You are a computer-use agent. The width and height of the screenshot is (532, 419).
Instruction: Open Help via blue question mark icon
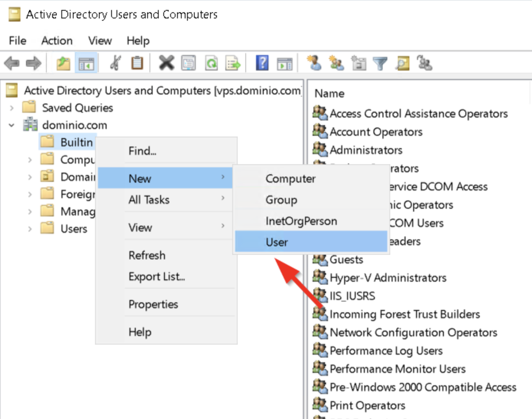point(262,63)
